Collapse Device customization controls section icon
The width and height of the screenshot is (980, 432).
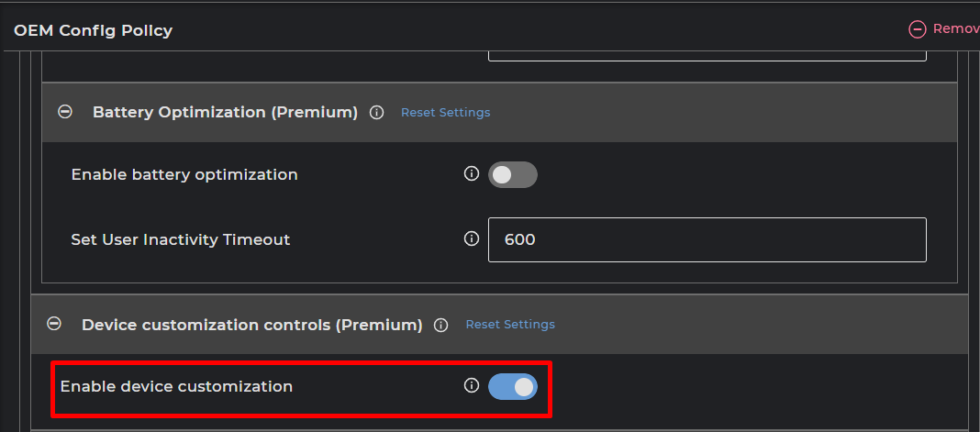point(54,324)
